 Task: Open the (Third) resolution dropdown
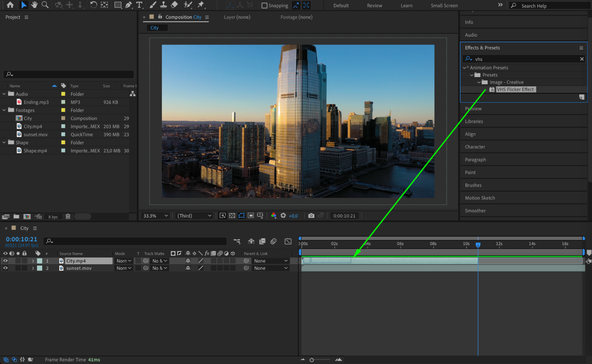point(194,216)
